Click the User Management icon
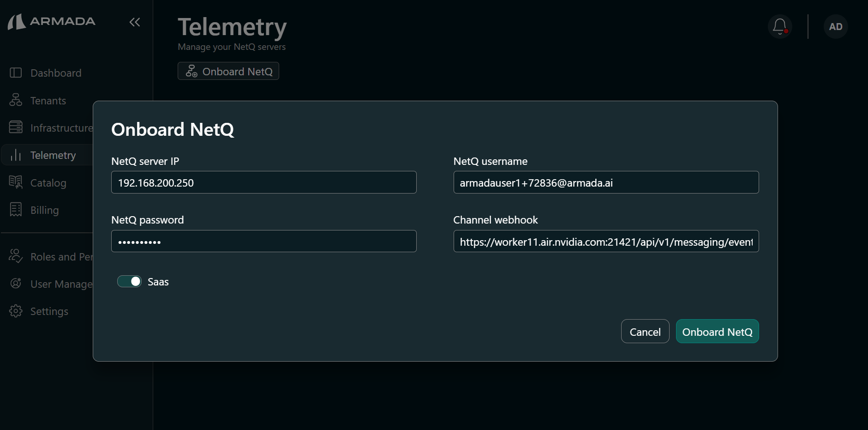The image size is (868, 430). (x=16, y=284)
